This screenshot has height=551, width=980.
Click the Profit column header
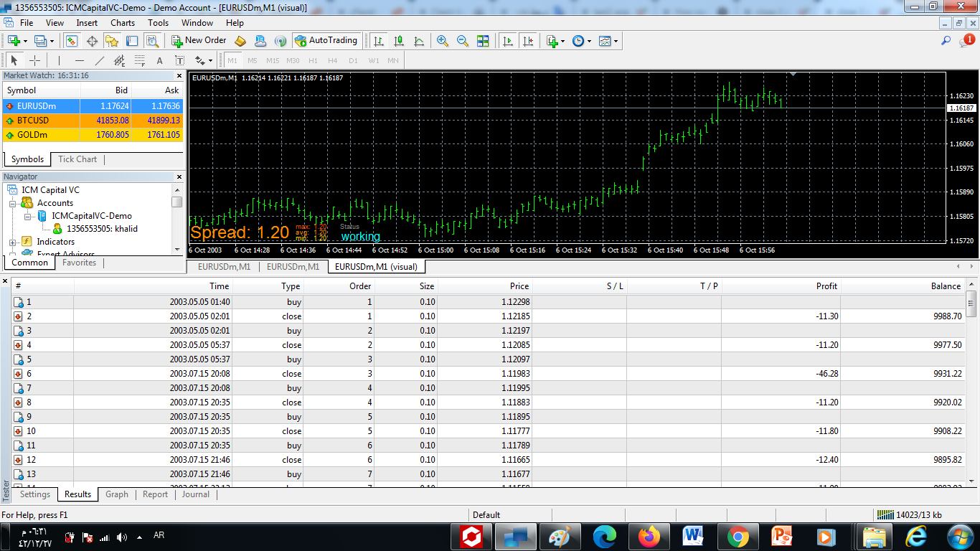(x=781, y=286)
